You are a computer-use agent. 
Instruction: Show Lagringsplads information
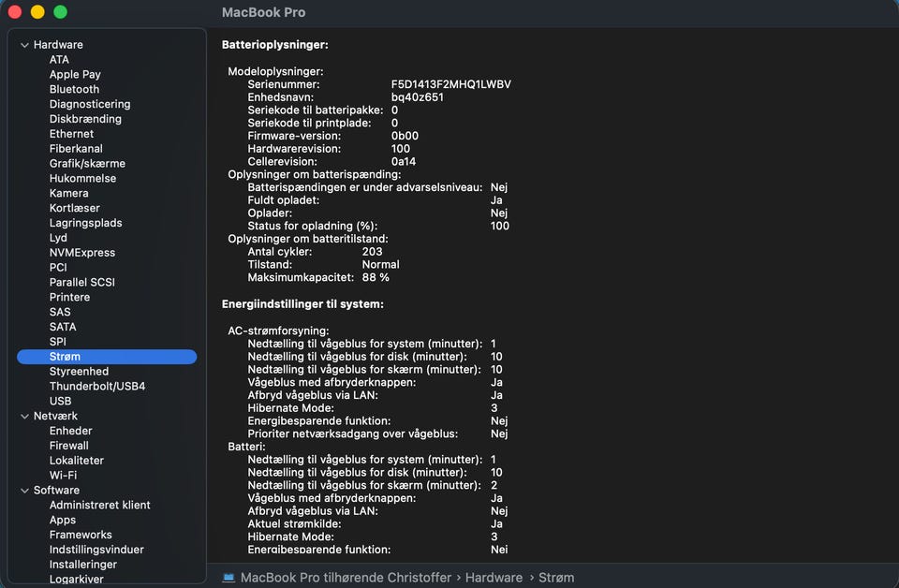click(85, 223)
